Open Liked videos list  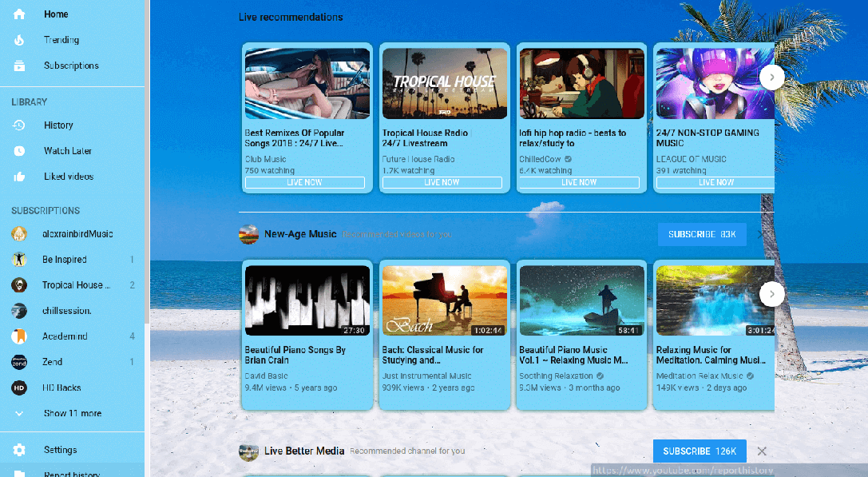(x=72, y=177)
